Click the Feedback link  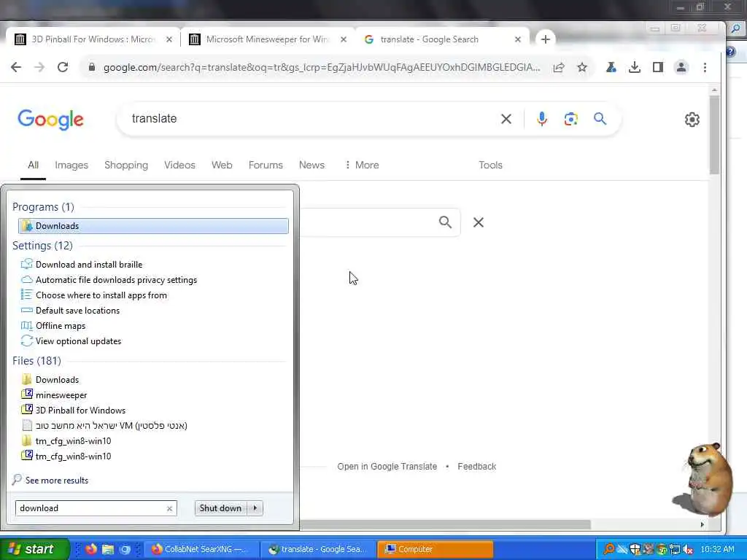(477, 466)
